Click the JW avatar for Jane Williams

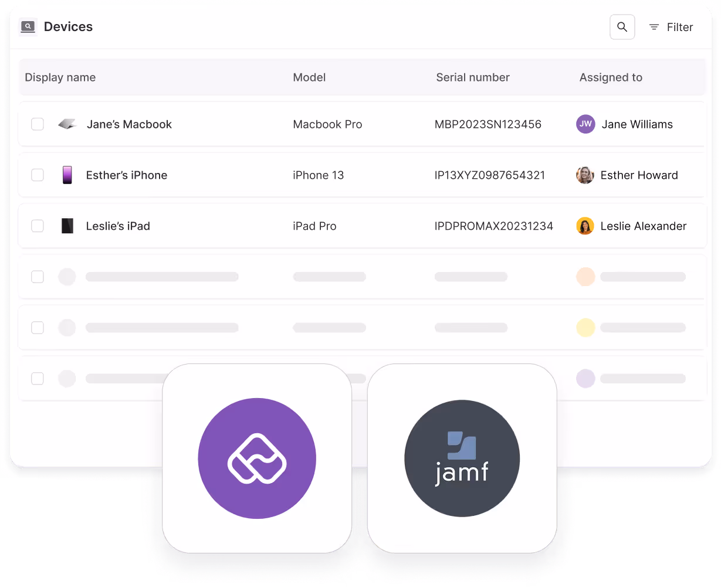585,124
